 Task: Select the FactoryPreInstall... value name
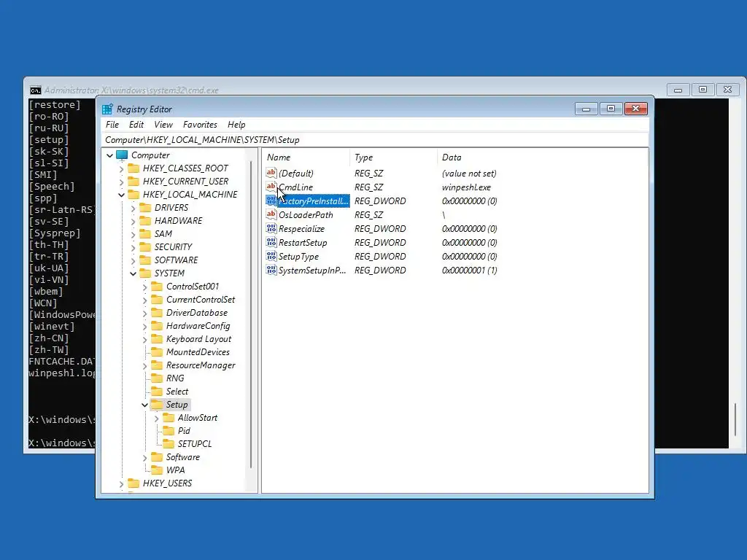coord(313,201)
